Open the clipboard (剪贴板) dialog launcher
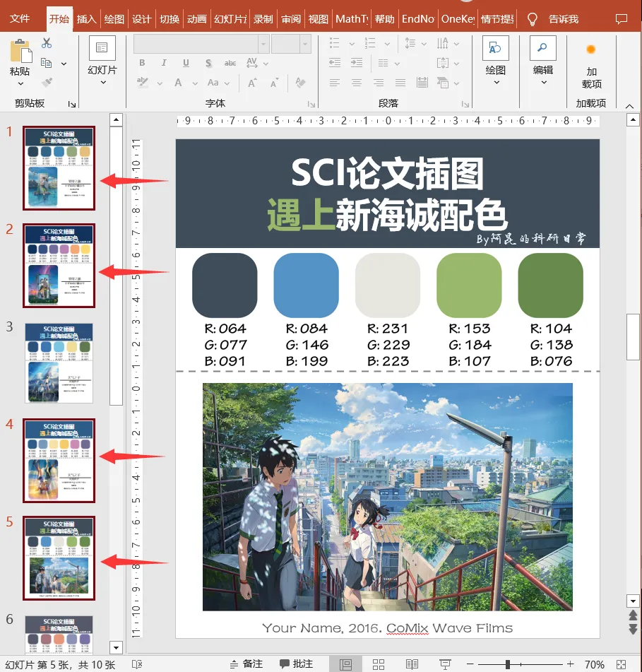Screen dimensions: 642x672 [x=71, y=104]
